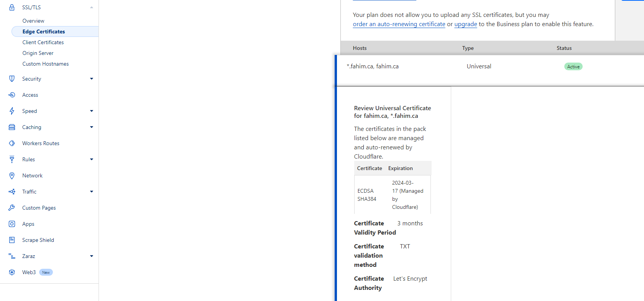Open Custom Hostnames page
This screenshot has height=301, width=644.
tap(46, 64)
